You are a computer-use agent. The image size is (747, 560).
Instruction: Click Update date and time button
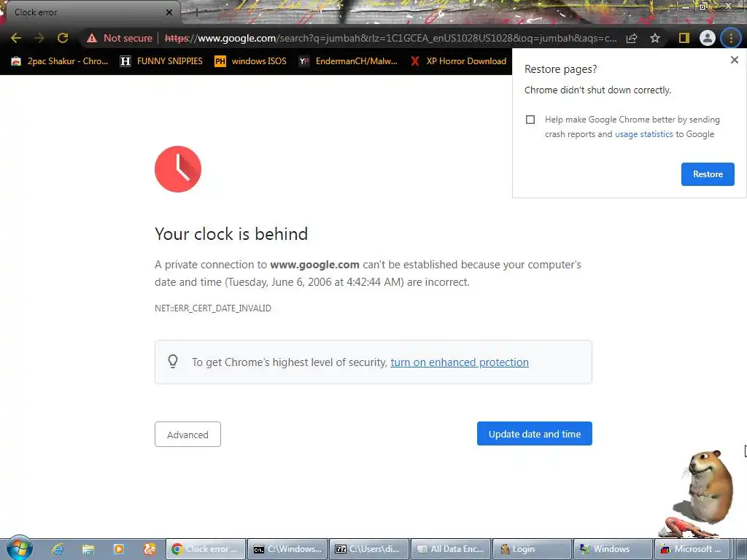point(535,434)
